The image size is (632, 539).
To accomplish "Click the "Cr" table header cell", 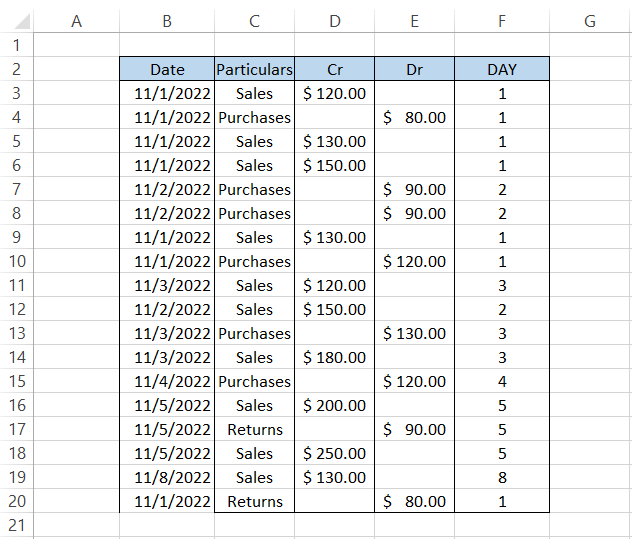I will (x=334, y=69).
